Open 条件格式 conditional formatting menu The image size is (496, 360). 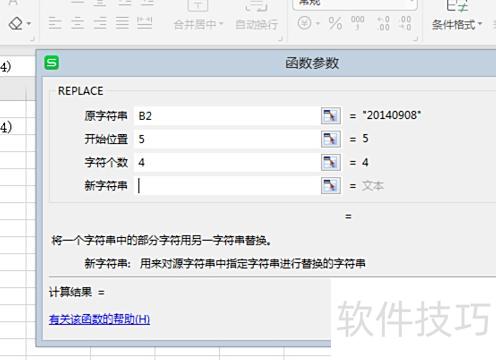(457, 24)
